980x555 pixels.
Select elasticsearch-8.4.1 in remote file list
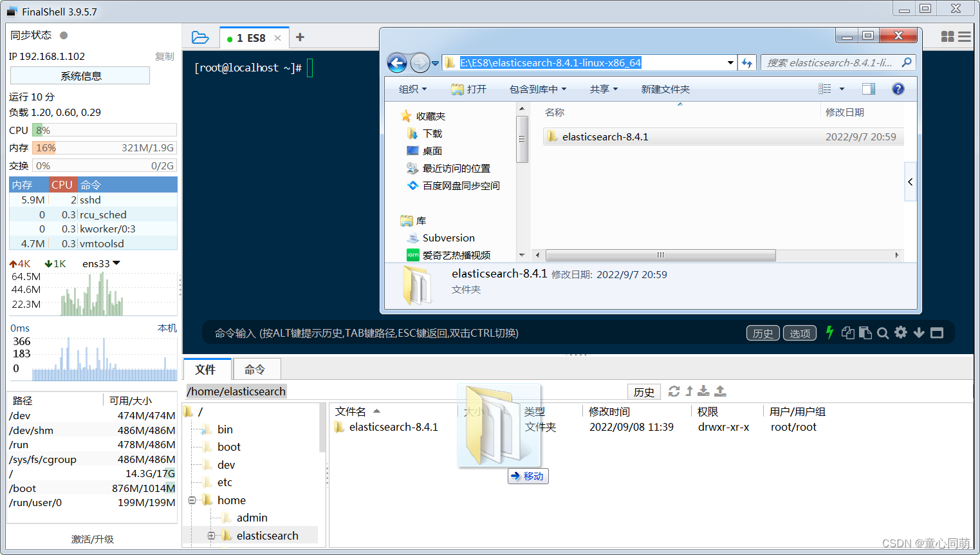(393, 427)
